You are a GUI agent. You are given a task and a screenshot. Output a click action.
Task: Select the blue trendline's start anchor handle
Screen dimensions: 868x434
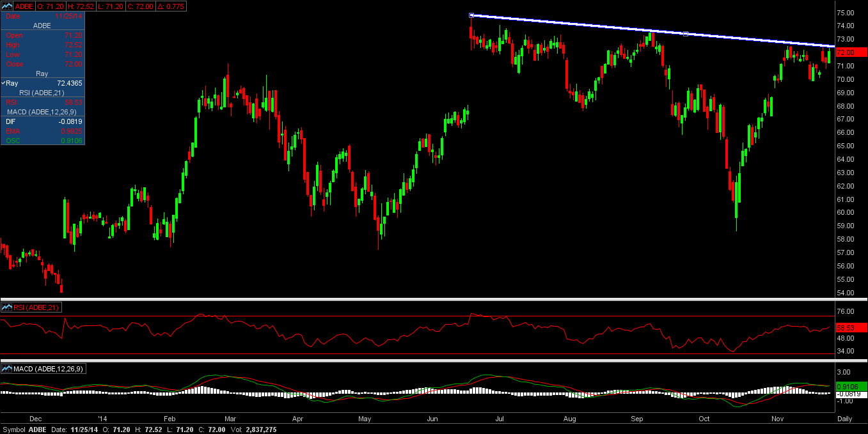471,15
